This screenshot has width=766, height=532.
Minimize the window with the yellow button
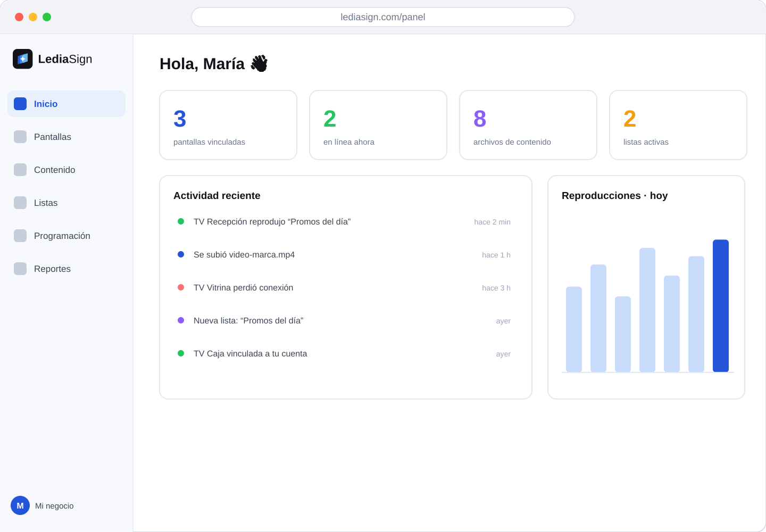[33, 17]
